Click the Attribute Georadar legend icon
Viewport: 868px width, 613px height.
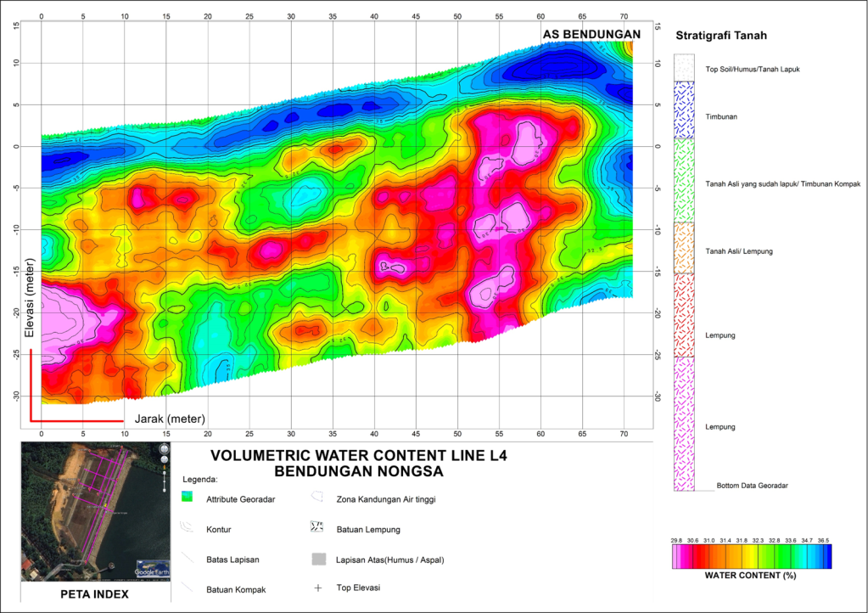pos(188,498)
